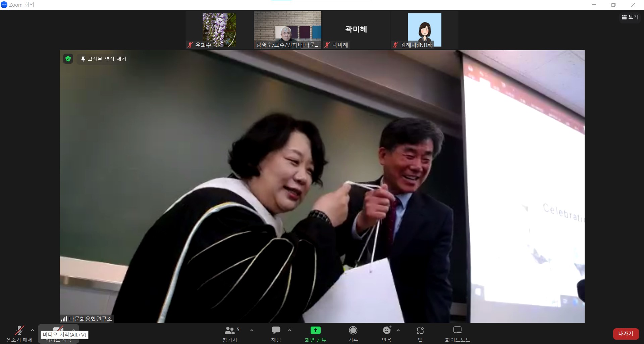
Task: Minimize the Zoom 회의 window
Action: [594, 5]
